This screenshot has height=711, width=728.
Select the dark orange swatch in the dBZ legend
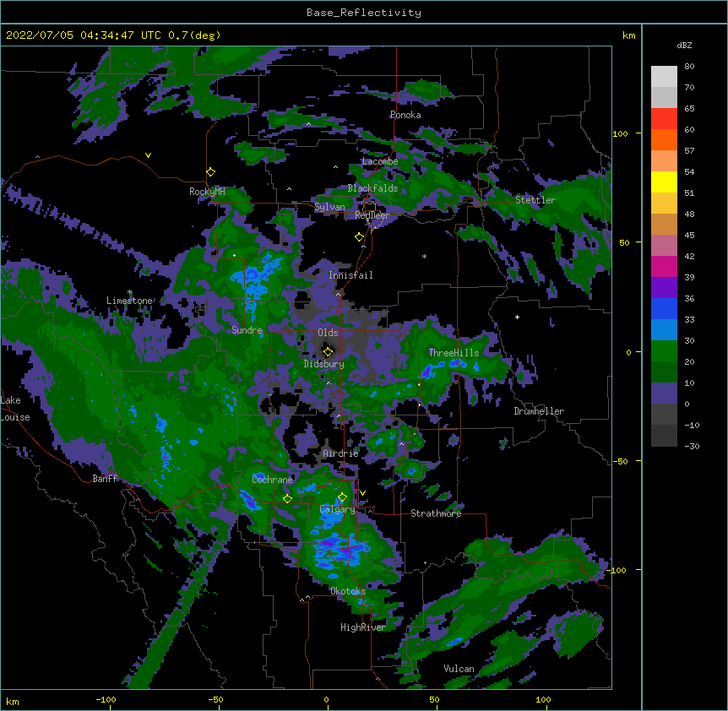[x=664, y=139]
